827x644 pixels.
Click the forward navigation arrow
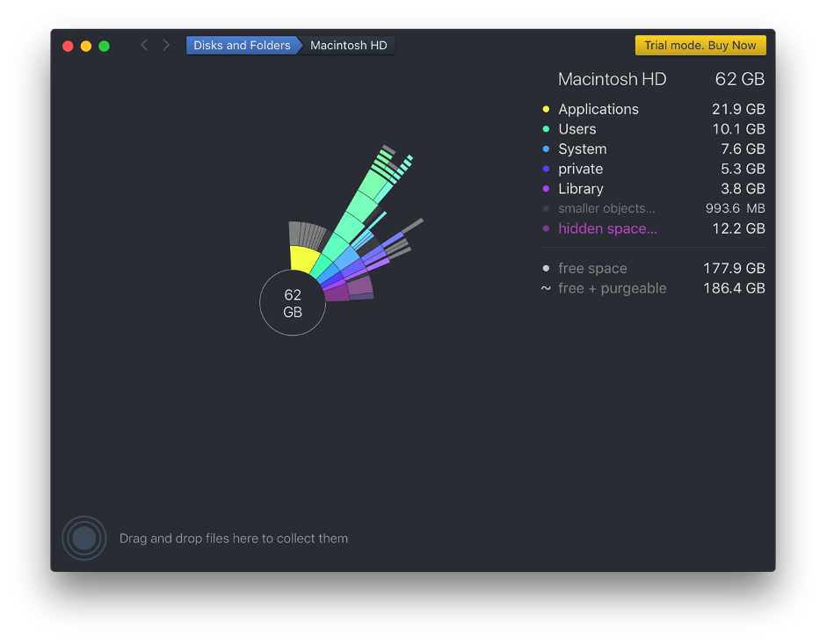point(166,45)
